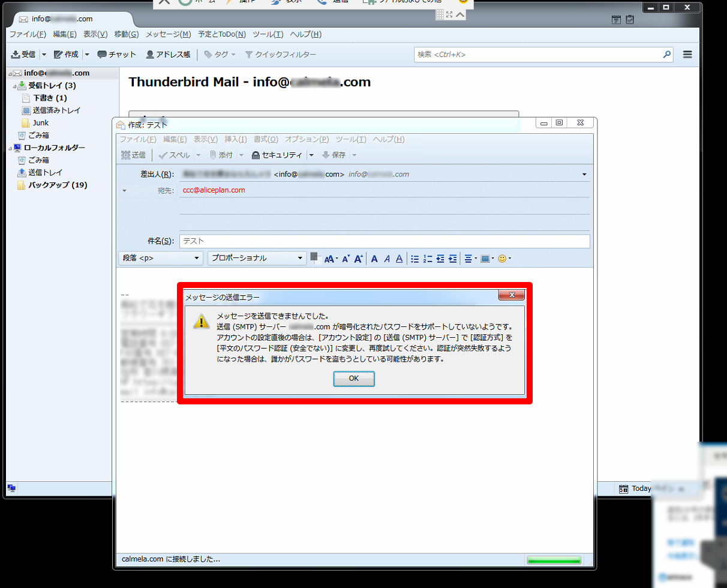
Task: Click the italic formatting icon
Action: click(x=387, y=259)
